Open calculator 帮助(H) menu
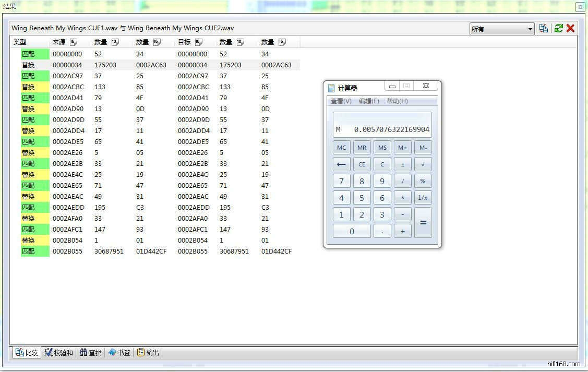588x372 pixels. click(x=397, y=101)
